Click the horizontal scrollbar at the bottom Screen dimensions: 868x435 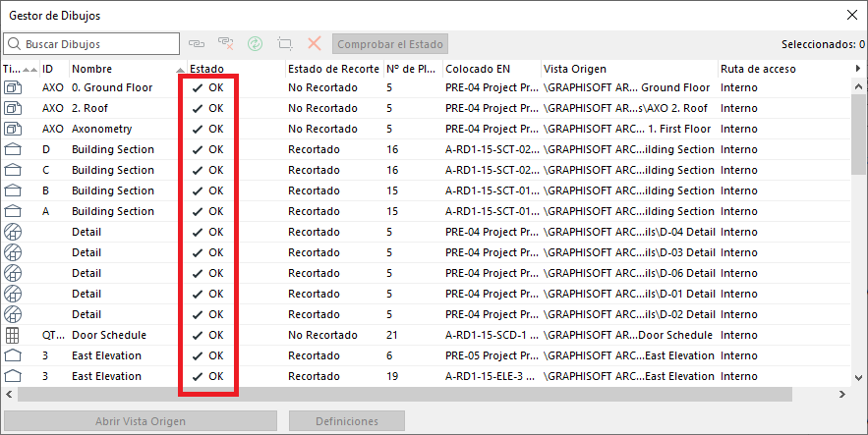tap(393, 394)
